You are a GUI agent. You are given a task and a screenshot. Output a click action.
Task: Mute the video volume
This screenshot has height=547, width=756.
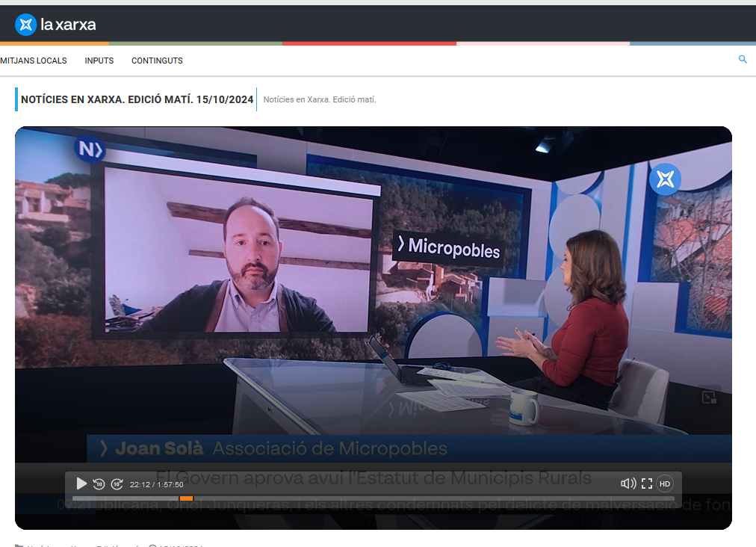[628, 483]
